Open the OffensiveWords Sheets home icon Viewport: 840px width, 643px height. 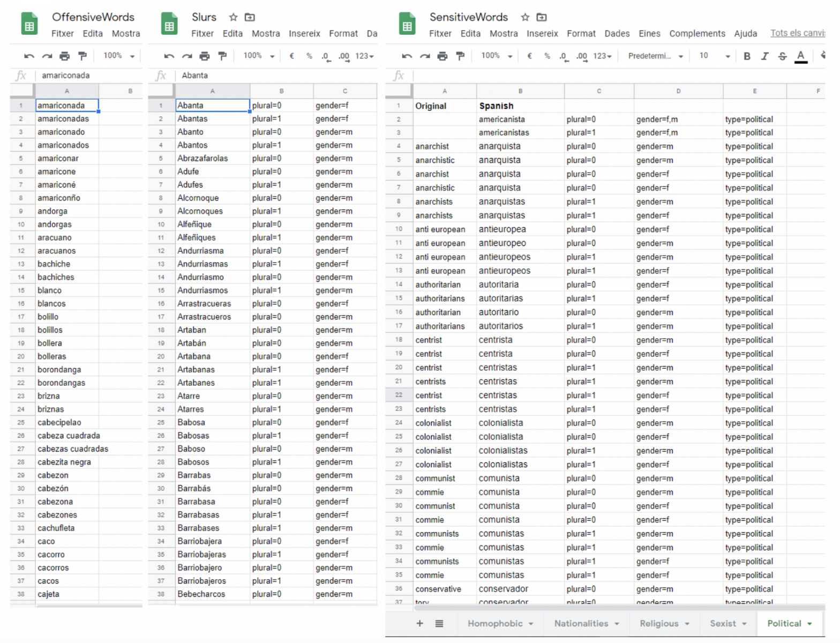pos(29,25)
